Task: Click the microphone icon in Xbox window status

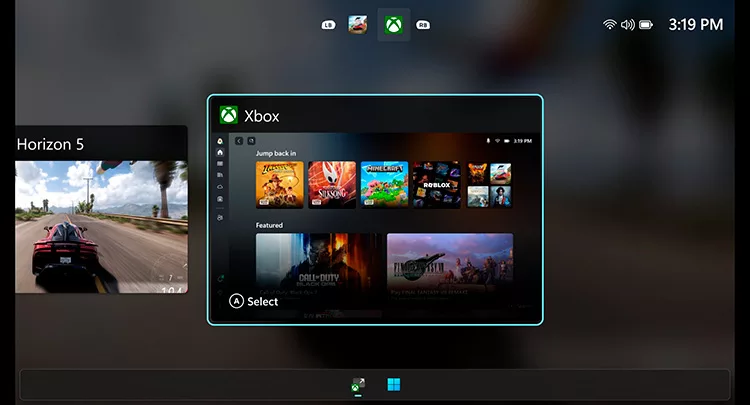Action: coord(488,141)
